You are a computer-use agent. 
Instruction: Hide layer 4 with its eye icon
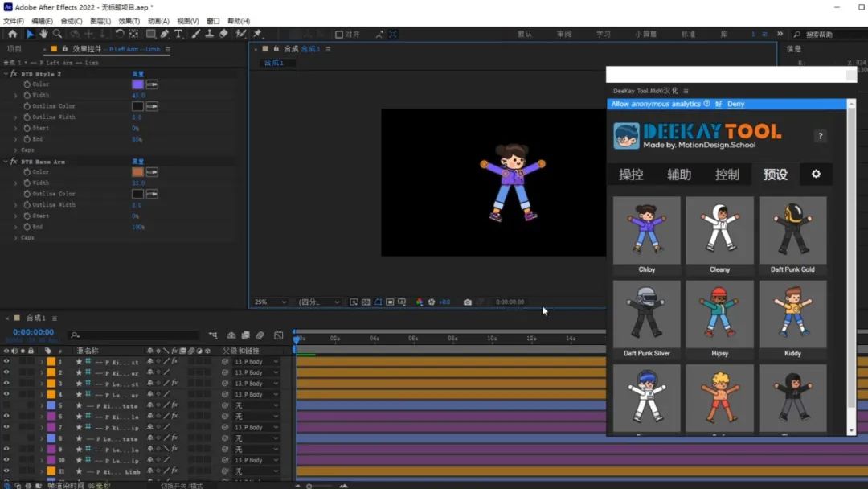point(6,394)
